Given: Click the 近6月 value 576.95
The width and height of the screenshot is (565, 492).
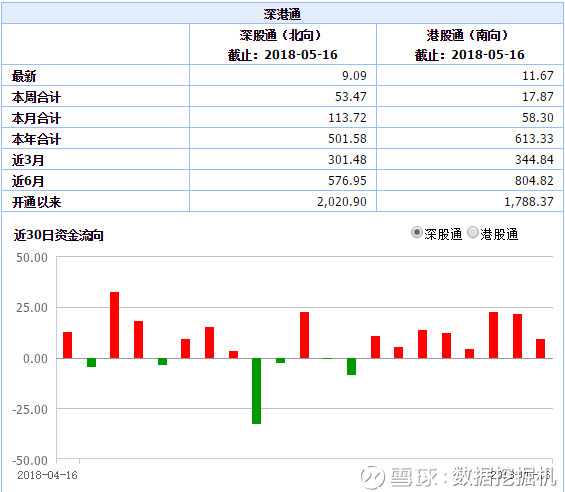Looking at the screenshot, I should tap(347, 181).
